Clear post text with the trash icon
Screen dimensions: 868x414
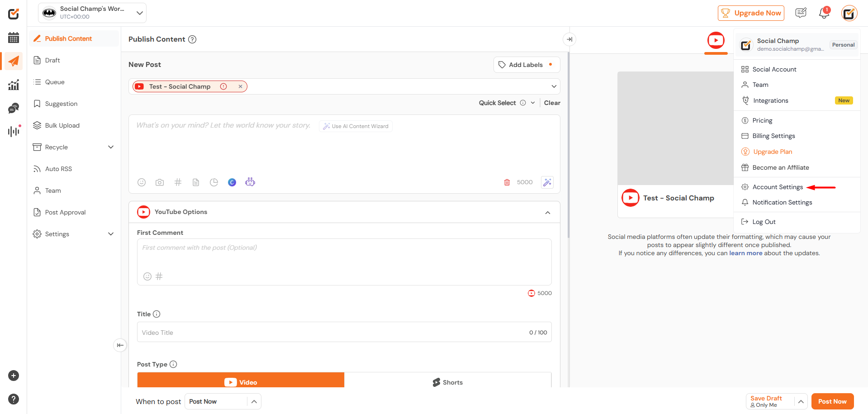point(507,182)
